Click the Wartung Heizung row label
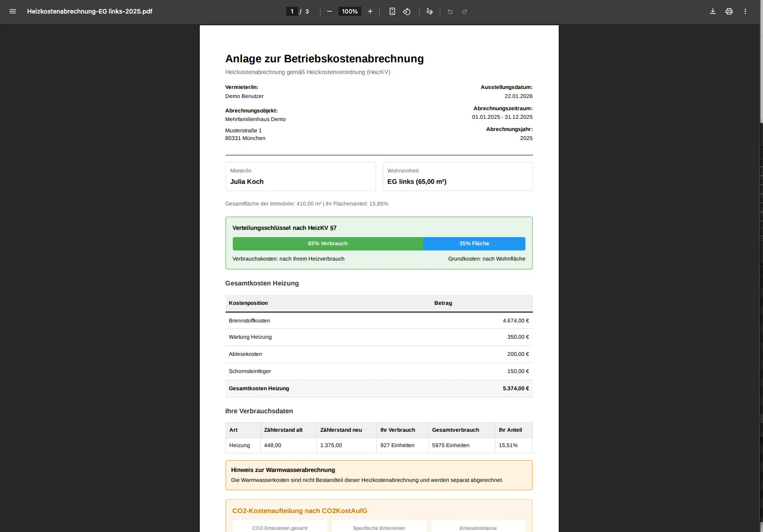This screenshot has height=532, width=763. [x=250, y=337]
